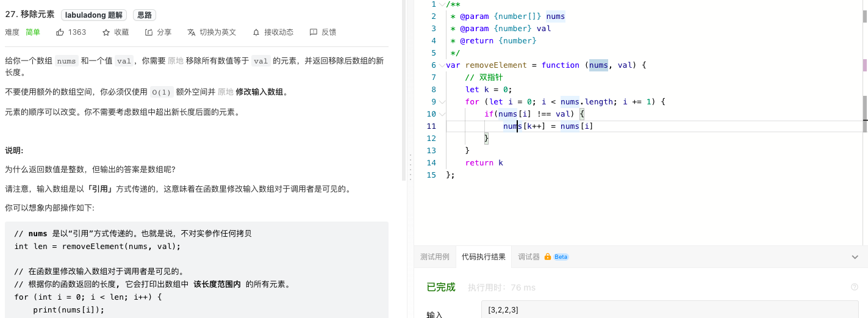868x318 pixels.
Task: Click the inline code O(1)
Action: 161,92
